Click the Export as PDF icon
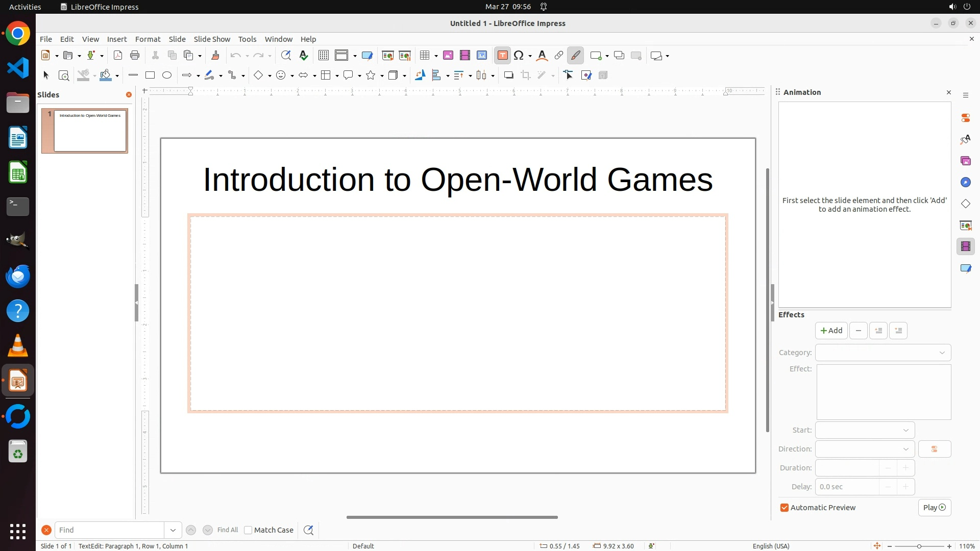Image resolution: width=980 pixels, height=551 pixels. (x=118, y=56)
